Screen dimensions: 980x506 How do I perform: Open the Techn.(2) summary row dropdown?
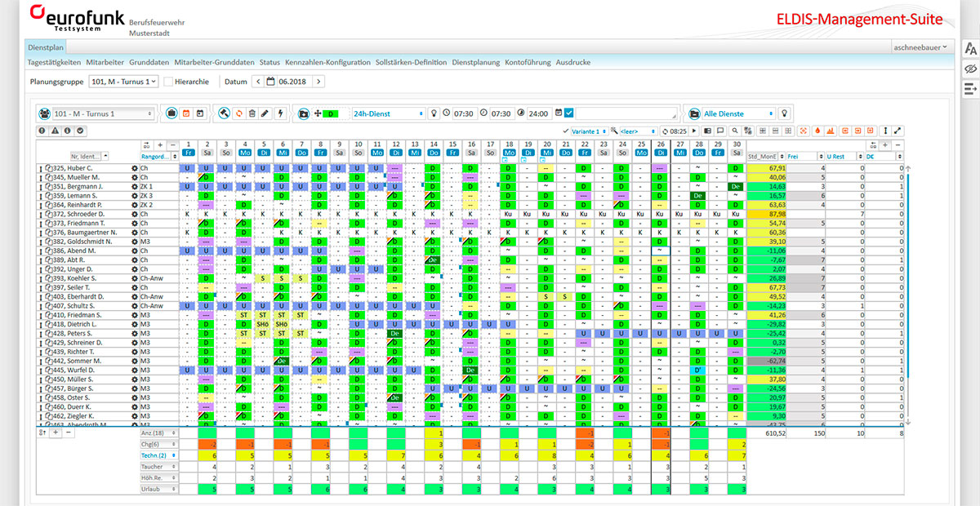[x=158, y=455]
